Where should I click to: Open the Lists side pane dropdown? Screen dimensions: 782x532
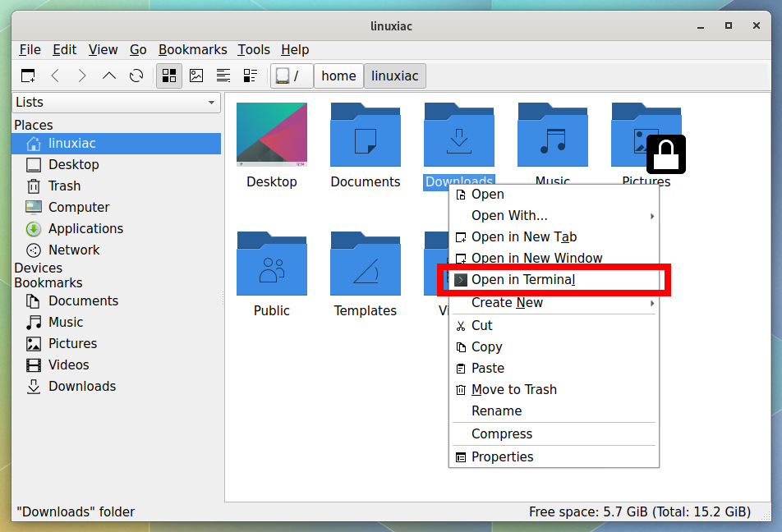116,102
